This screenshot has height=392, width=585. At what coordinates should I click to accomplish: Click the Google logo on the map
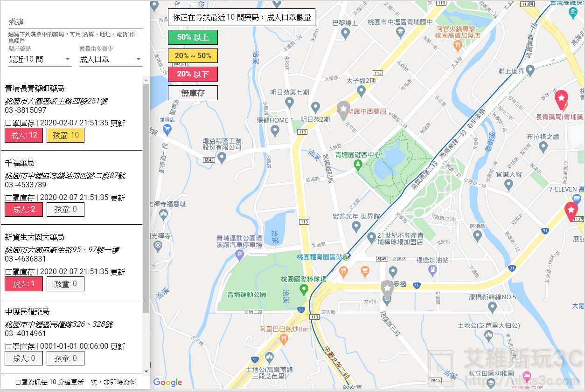tap(167, 382)
